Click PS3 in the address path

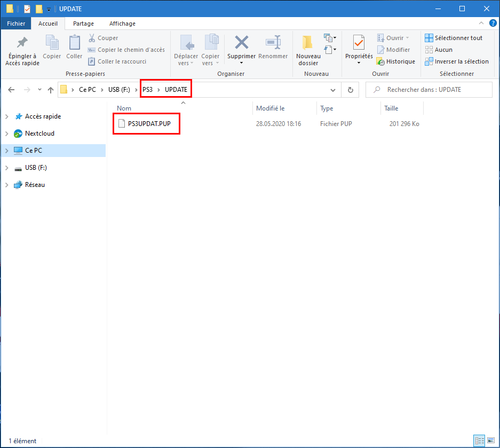tap(147, 90)
